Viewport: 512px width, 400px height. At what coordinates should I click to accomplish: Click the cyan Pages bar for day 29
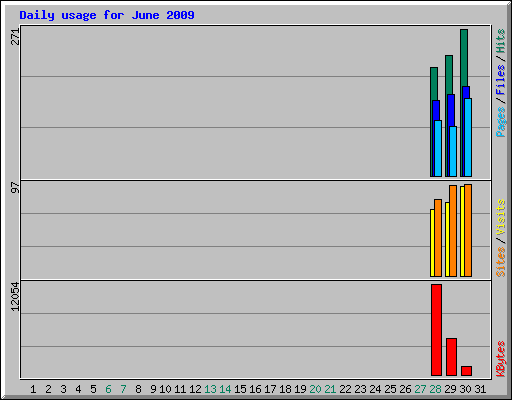(453, 151)
